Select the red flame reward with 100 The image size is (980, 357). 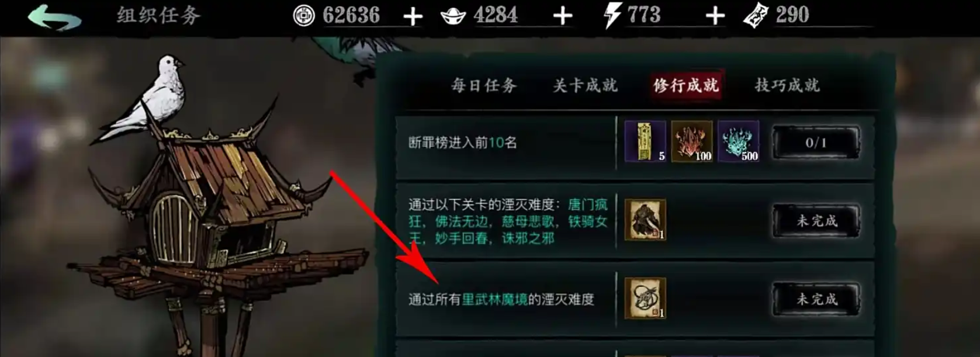[692, 141]
